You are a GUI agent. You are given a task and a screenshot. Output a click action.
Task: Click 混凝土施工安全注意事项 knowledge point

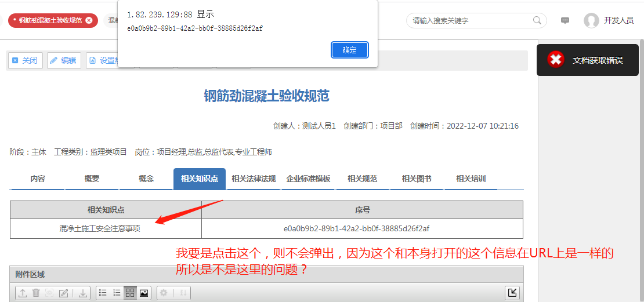(99, 229)
